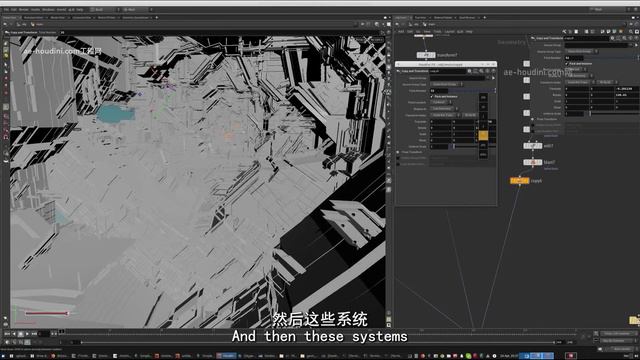
Task: Select the highlighted copy6 node
Action: point(520,180)
